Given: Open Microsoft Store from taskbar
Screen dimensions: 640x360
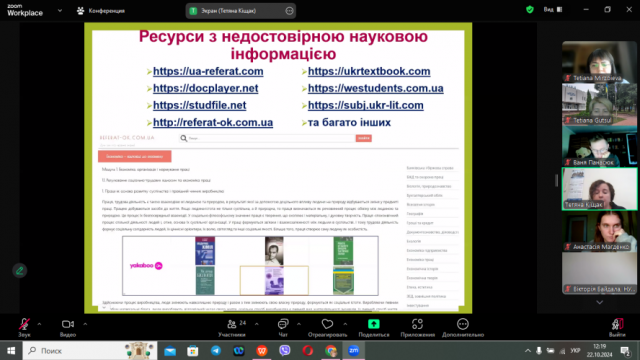Looking at the screenshot, I should [x=193, y=351].
